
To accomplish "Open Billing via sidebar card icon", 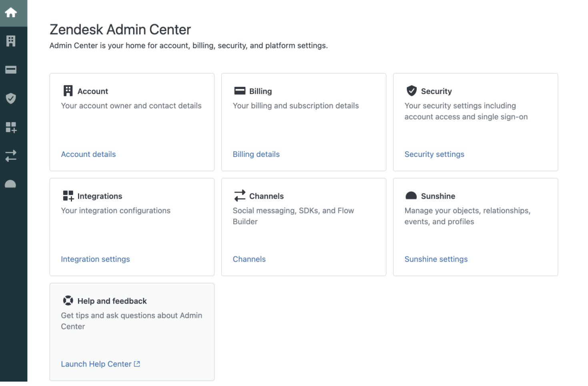I will pos(11,70).
